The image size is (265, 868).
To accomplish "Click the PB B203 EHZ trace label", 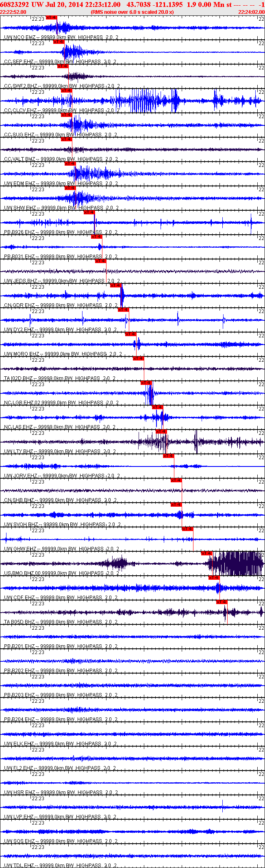I will [61, 695].
